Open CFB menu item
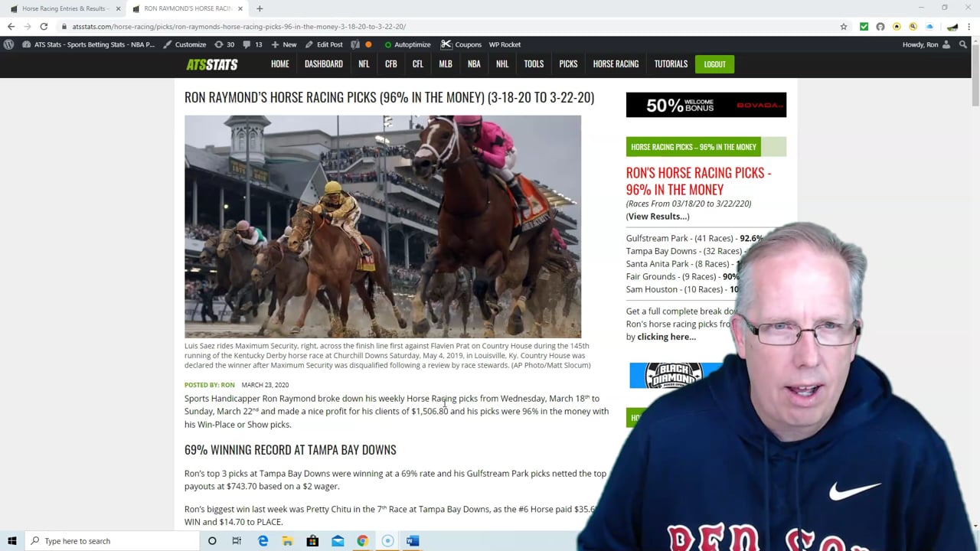Image resolution: width=980 pixels, height=551 pixels. [391, 64]
